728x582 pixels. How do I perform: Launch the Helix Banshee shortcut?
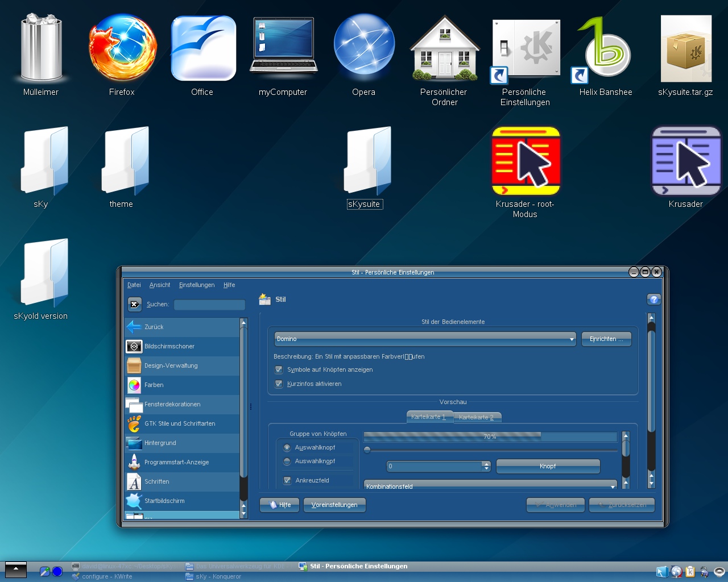coord(604,49)
